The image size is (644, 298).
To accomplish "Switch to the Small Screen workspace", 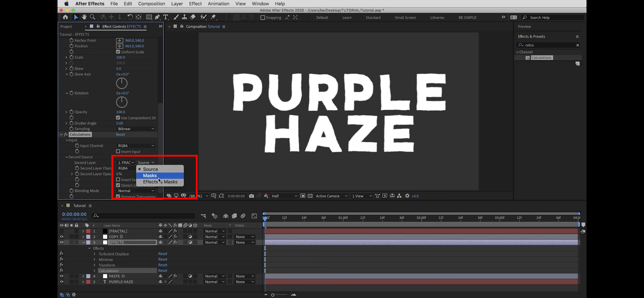I will point(405,18).
